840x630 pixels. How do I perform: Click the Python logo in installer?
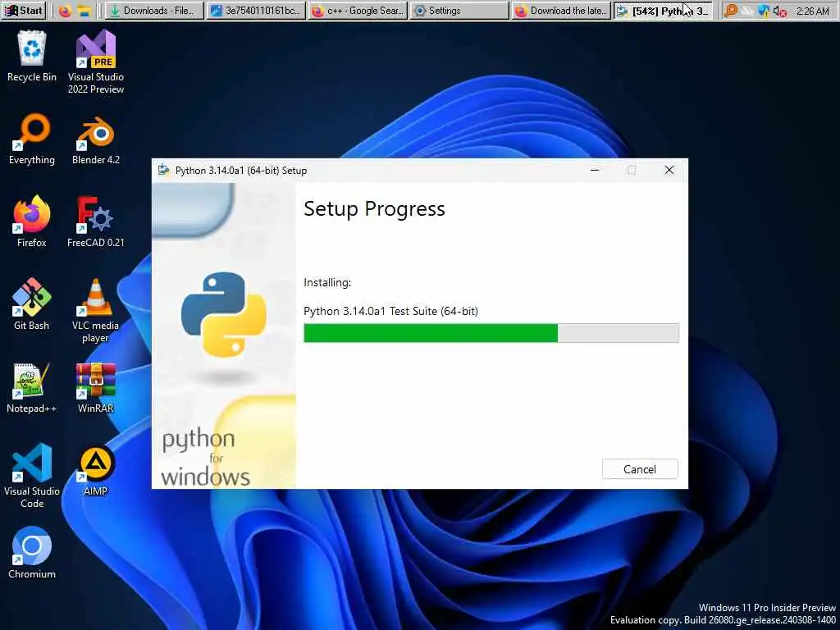224,314
